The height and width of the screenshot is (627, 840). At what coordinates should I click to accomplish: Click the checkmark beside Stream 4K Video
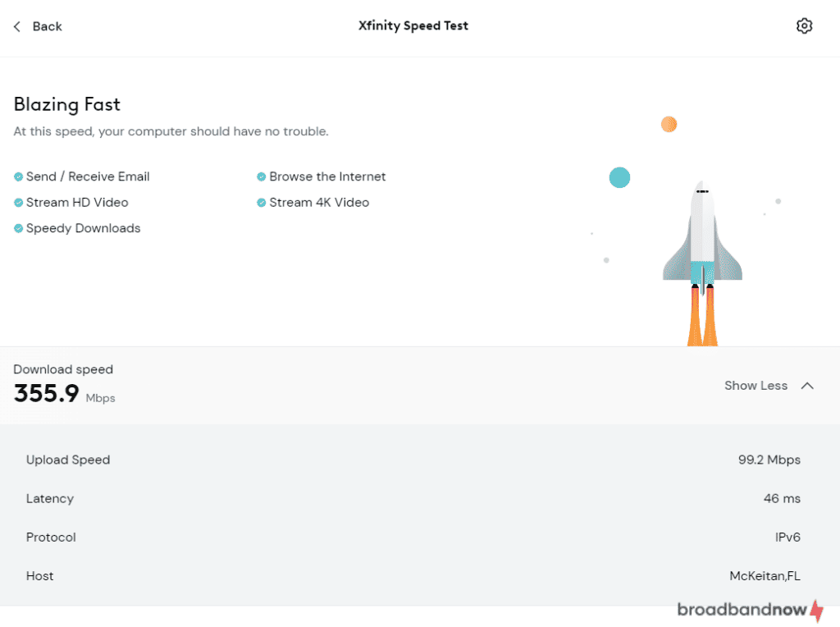[261, 202]
